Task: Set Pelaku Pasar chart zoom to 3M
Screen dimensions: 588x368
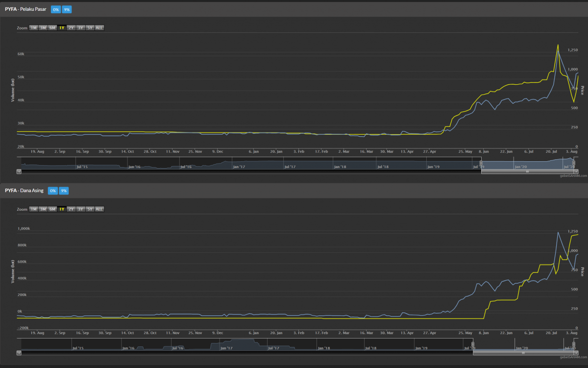Action: coord(43,28)
